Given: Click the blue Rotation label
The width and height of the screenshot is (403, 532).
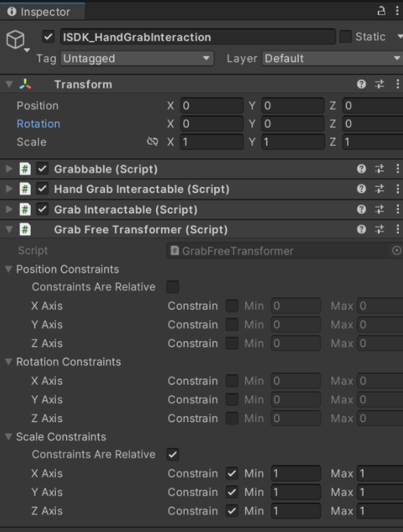Looking at the screenshot, I should tap(38, 123).
